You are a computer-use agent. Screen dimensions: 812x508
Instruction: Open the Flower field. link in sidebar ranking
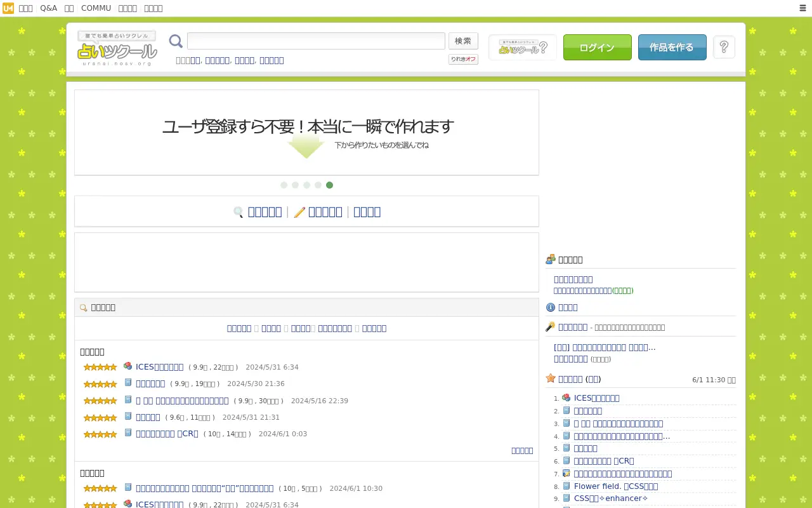pyautogui.click(x=616, y=486)
